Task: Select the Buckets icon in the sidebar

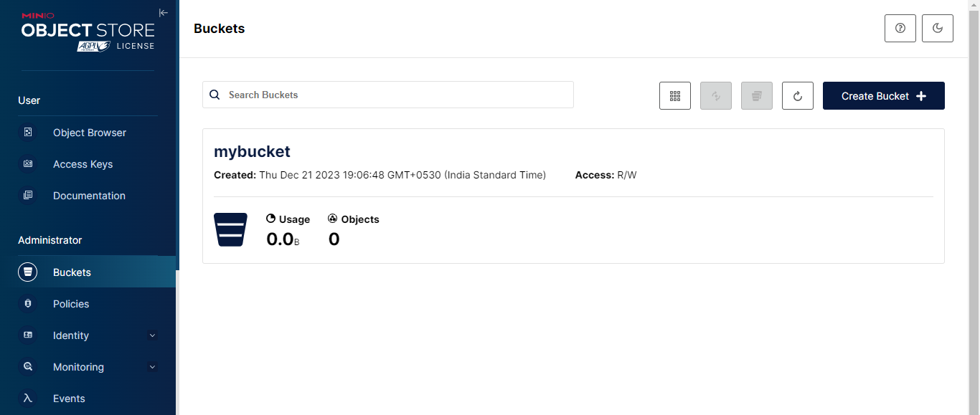Action: (x=28, y=272)
